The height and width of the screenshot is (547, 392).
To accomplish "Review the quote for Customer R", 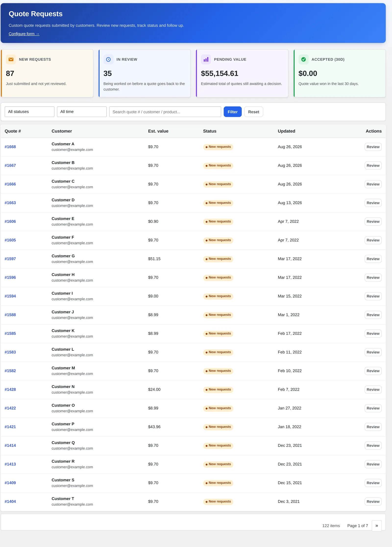I will point(373,464).
